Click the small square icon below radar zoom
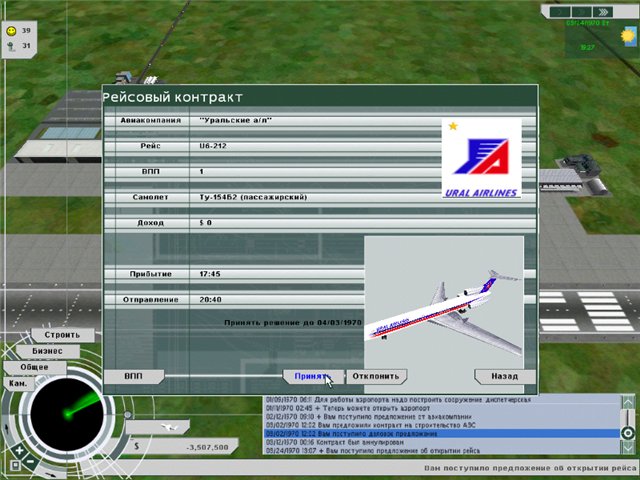 (16, 466)
